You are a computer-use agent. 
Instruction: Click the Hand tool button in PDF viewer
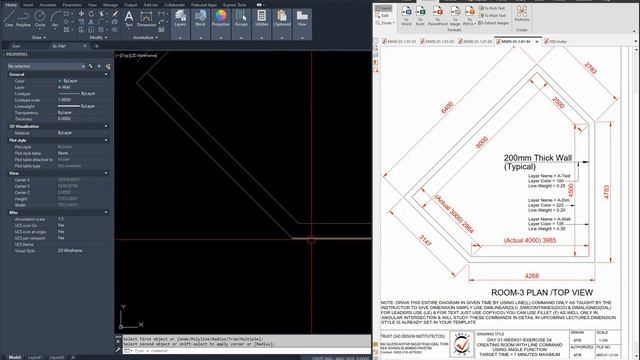[384, 8]
